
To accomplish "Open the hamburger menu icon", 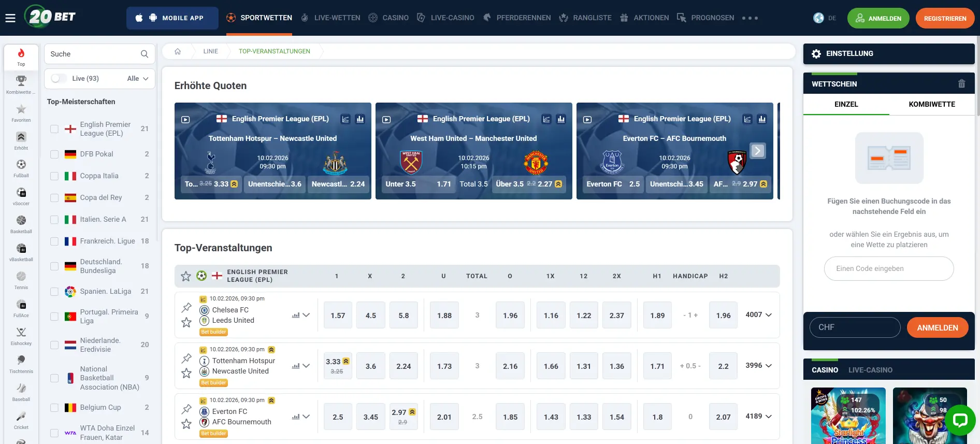I will [10, 18].
